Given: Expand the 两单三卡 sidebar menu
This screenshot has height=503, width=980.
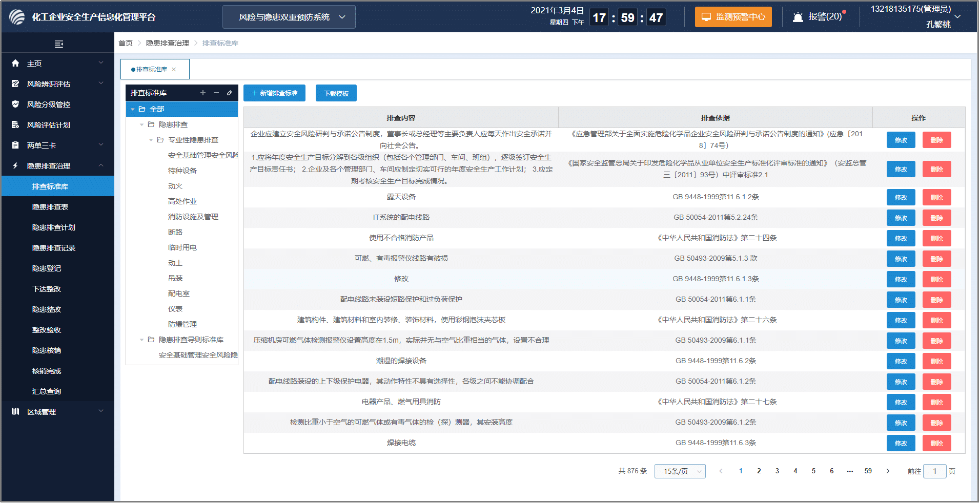Looking at the screenshot, I should [101, 144].
